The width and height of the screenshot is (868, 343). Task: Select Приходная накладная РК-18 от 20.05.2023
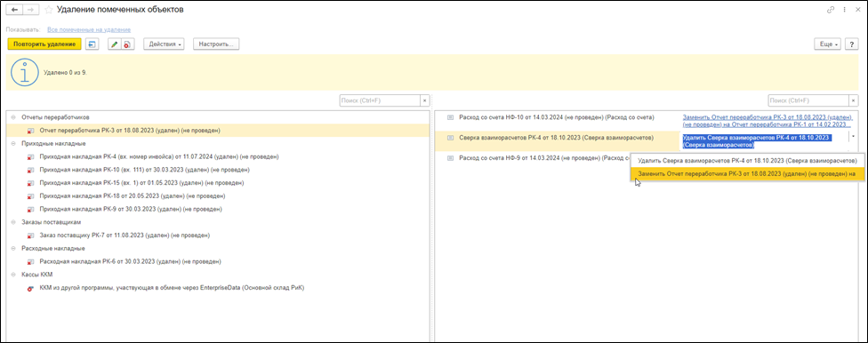[x=133, y=195]
